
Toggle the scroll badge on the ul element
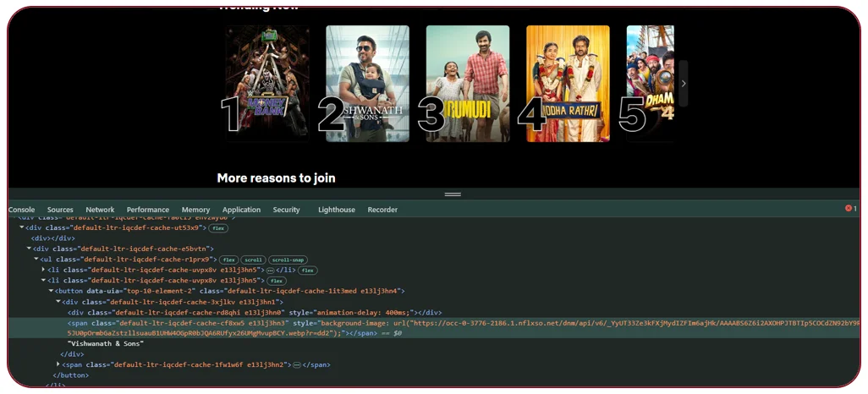tap(253, 260)
